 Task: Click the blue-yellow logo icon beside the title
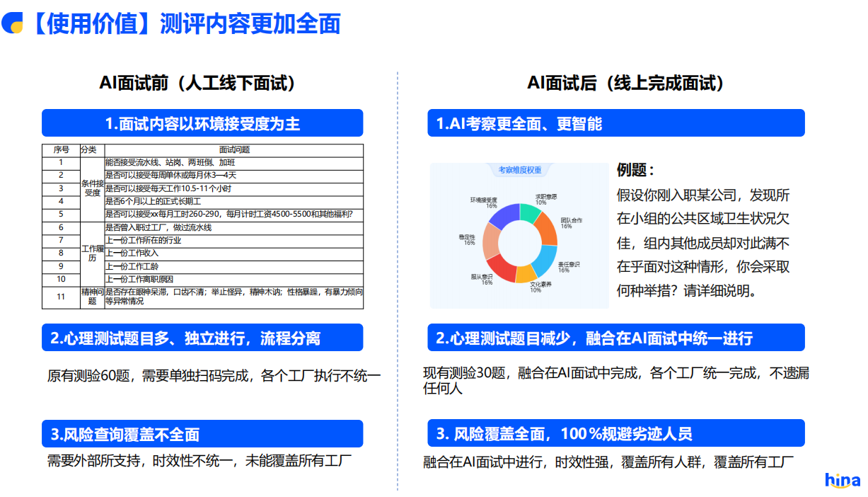[x=12, y=23]
